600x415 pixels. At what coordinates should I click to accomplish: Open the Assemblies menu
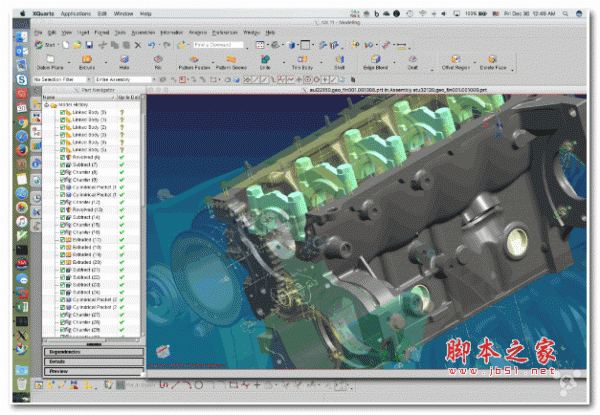(x=141, y=32)
